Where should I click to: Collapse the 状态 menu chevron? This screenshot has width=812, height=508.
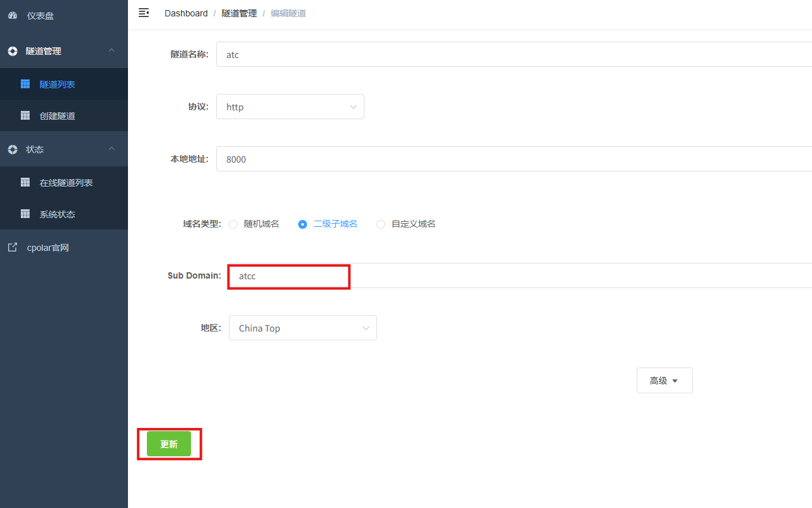pos(112,149)
